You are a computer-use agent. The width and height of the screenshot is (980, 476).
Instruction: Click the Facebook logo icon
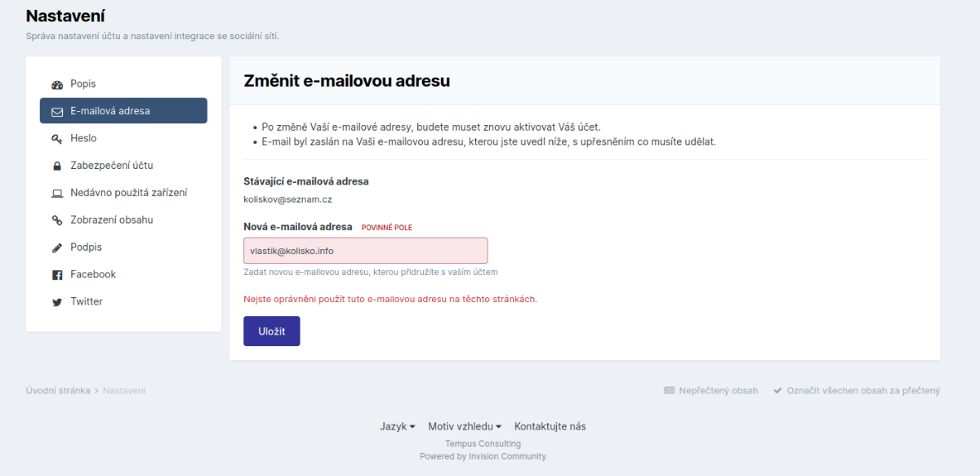(57, 275)
